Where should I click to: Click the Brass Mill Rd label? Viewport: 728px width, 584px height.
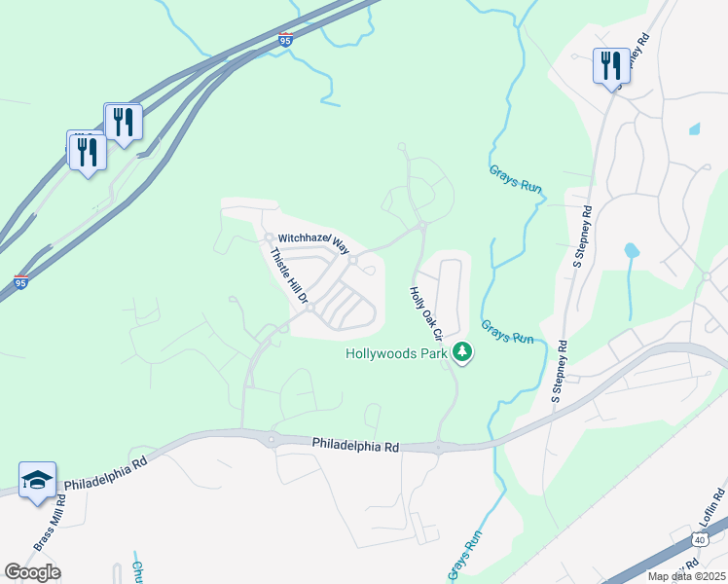point(51,523)
